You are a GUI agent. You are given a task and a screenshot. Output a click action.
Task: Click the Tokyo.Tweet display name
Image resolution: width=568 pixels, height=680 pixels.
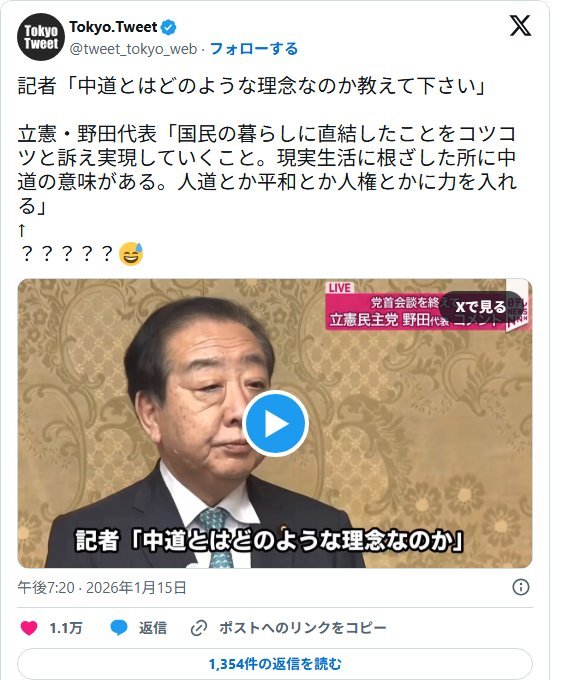coord(113,27)
